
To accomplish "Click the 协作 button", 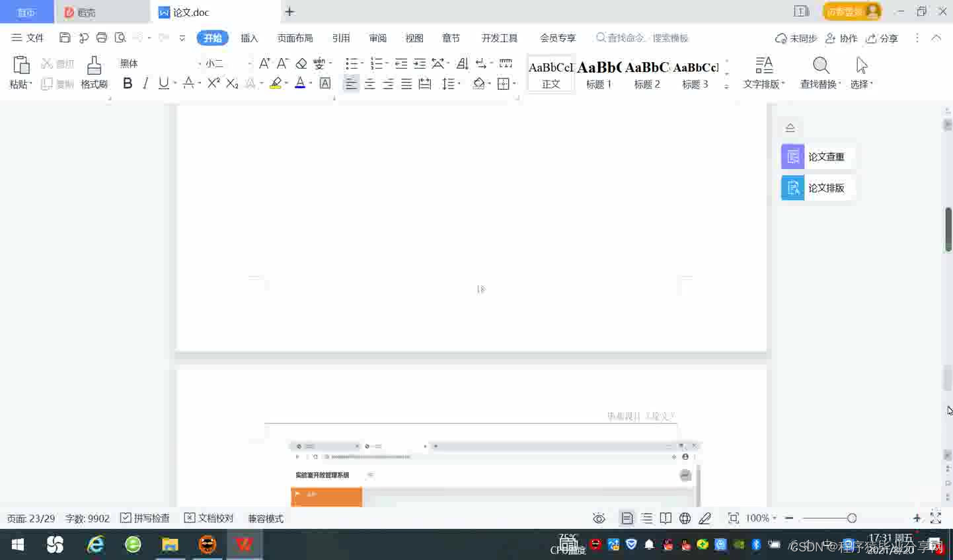I will tap(841, 38).
